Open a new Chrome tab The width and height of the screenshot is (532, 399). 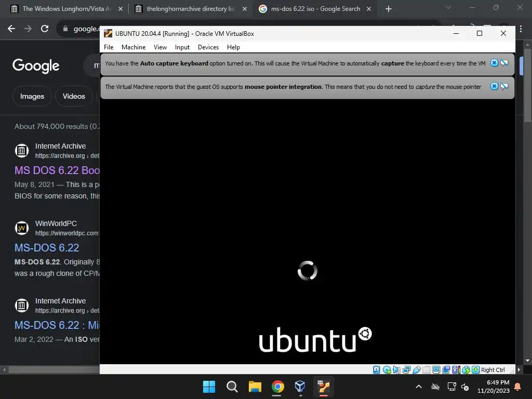(389, 9)
